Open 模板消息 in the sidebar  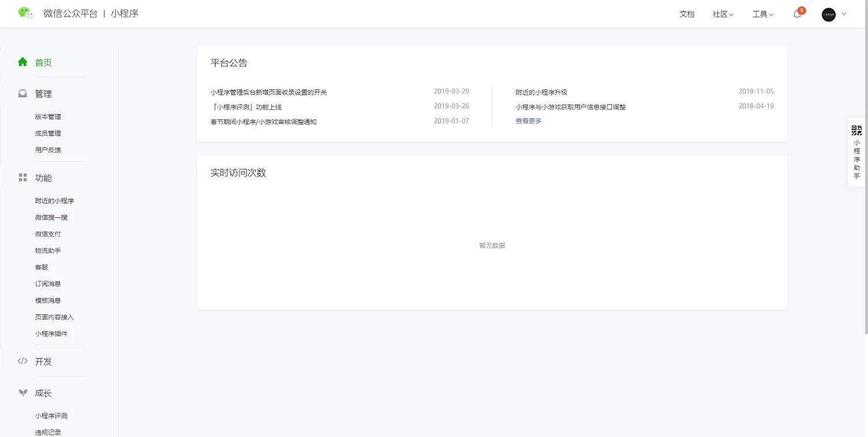48,300
